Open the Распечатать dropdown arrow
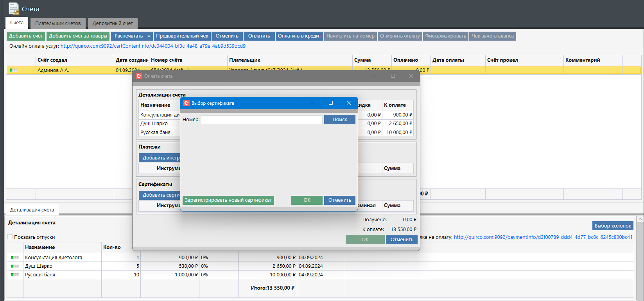 149,36
